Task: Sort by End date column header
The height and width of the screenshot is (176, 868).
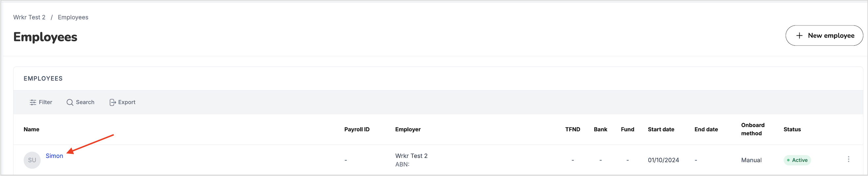Action: click(706, 129)
